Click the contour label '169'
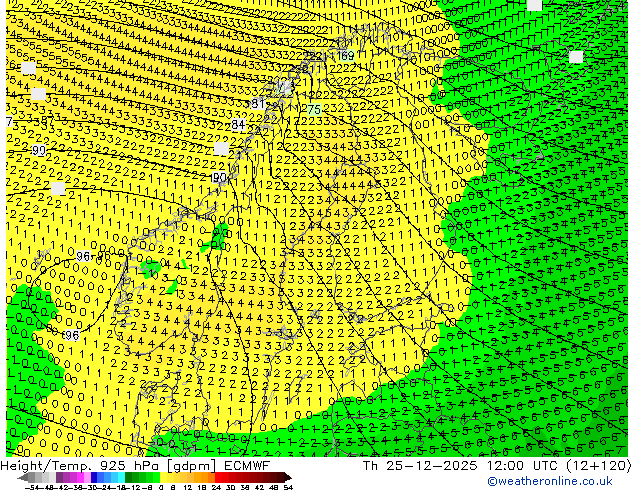This screenshot has width=634, height=490. pos(345,56)
